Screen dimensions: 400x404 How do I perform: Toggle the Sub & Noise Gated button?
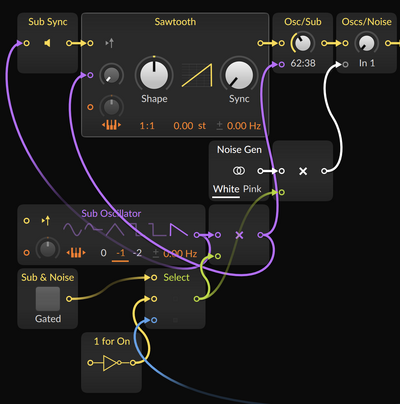(x=48, y=299)
